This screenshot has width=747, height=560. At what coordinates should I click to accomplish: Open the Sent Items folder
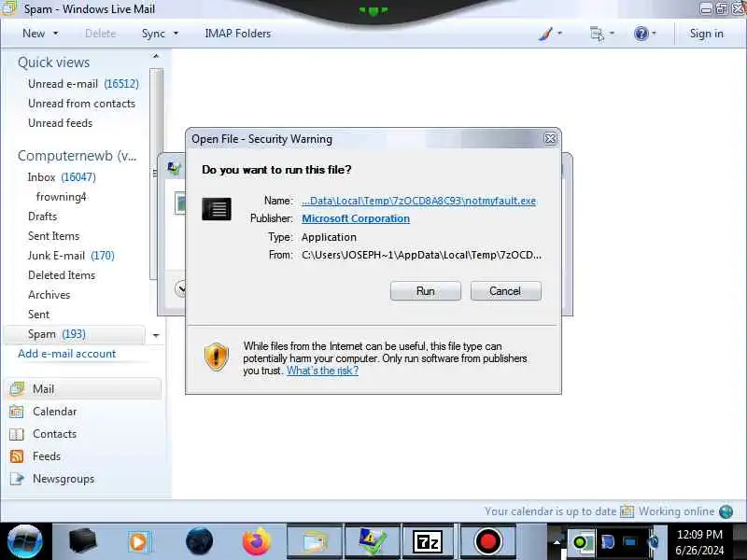[x=53, y=236]
